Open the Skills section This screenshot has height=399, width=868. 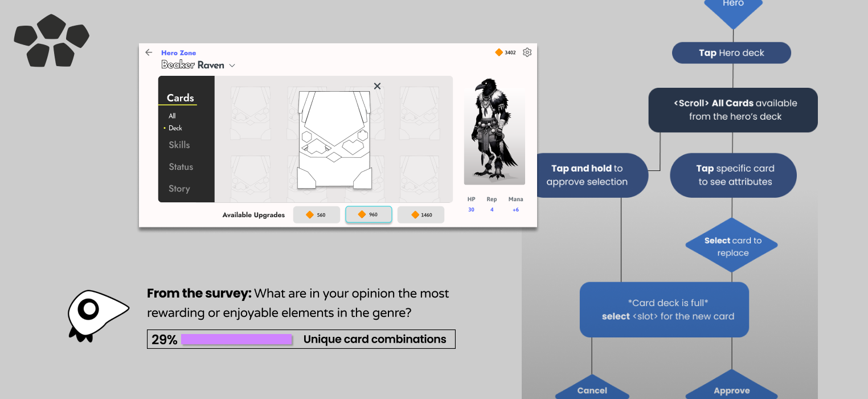click(179, 145)
